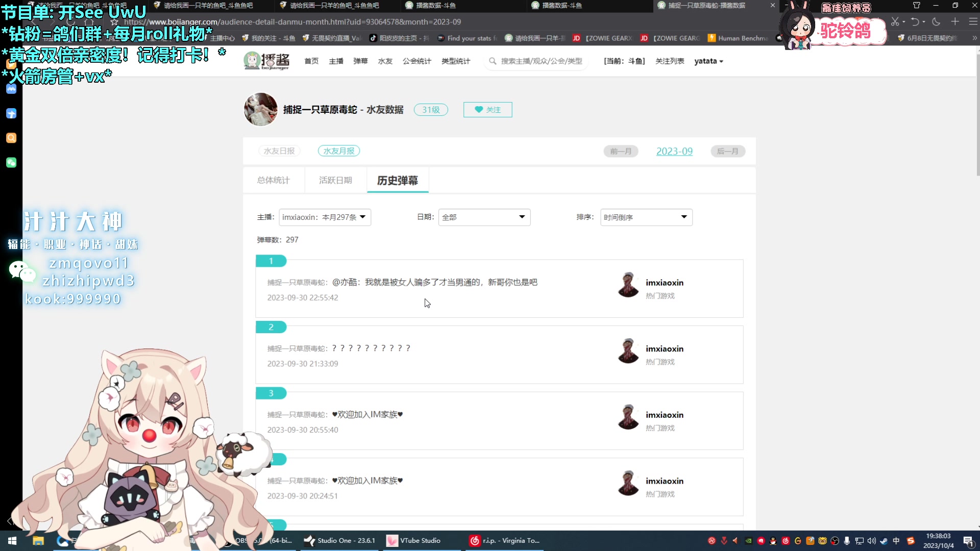Select the 历史弹幕 tab
The image size is (980, 551).
(x=398, y=180)
